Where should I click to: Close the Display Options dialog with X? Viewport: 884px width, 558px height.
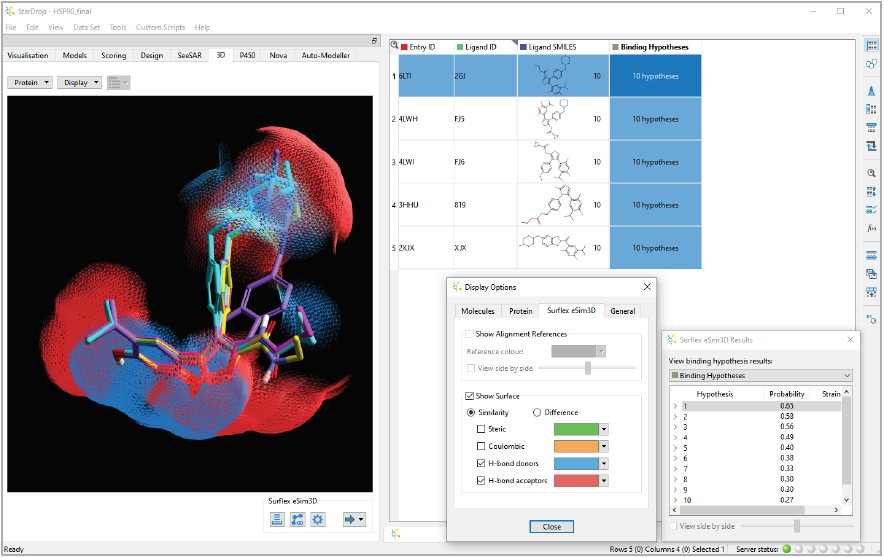647,287
